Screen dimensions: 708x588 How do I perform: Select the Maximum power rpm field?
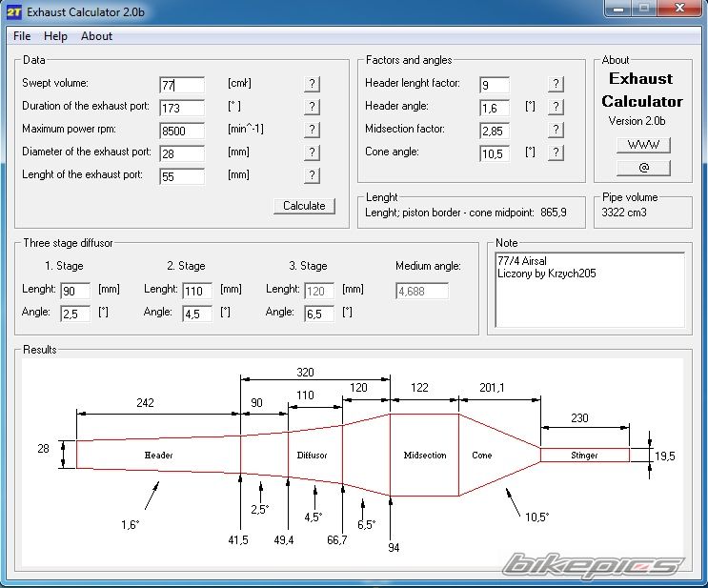point(182,131)
